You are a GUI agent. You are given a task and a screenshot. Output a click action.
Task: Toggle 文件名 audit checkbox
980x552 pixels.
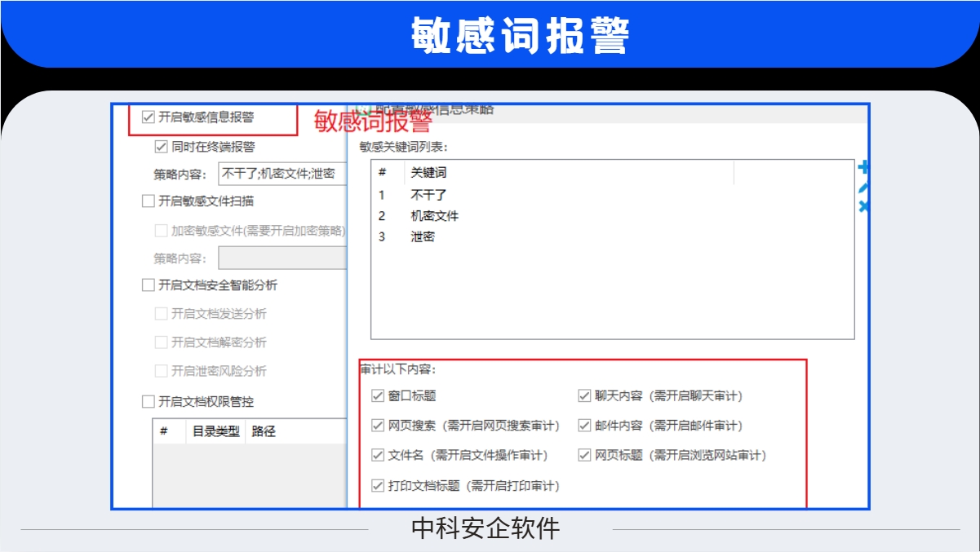(378, 455)
